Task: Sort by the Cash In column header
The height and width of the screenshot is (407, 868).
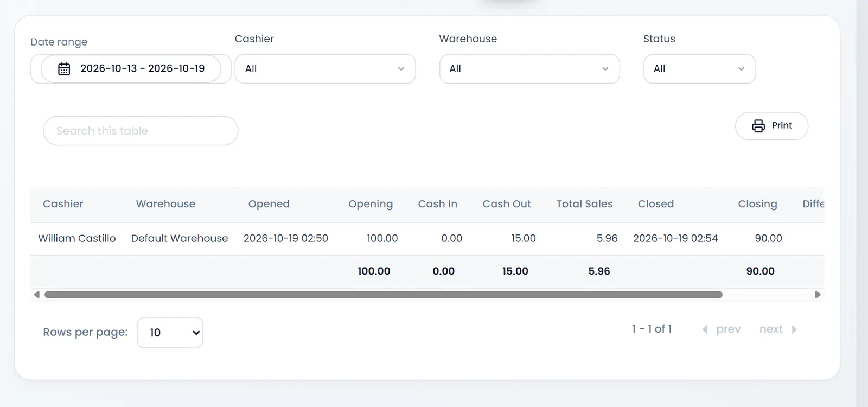Action: coord(438,204)
